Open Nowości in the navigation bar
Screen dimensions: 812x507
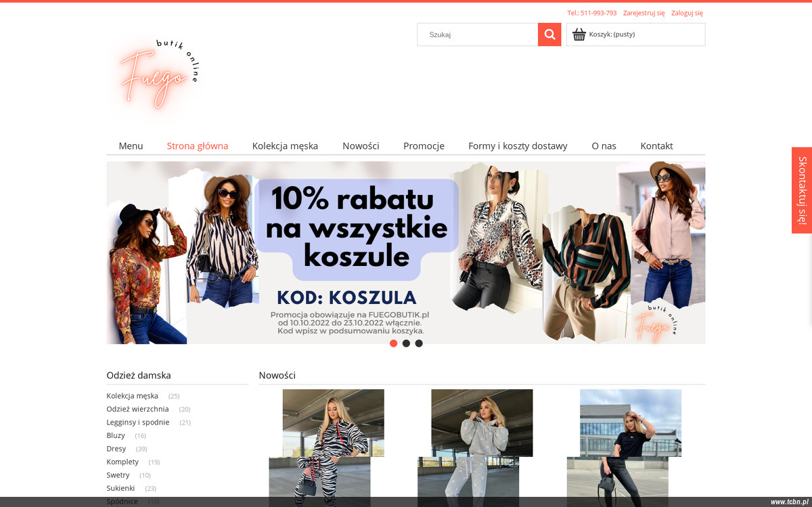[x=361, y=146]
